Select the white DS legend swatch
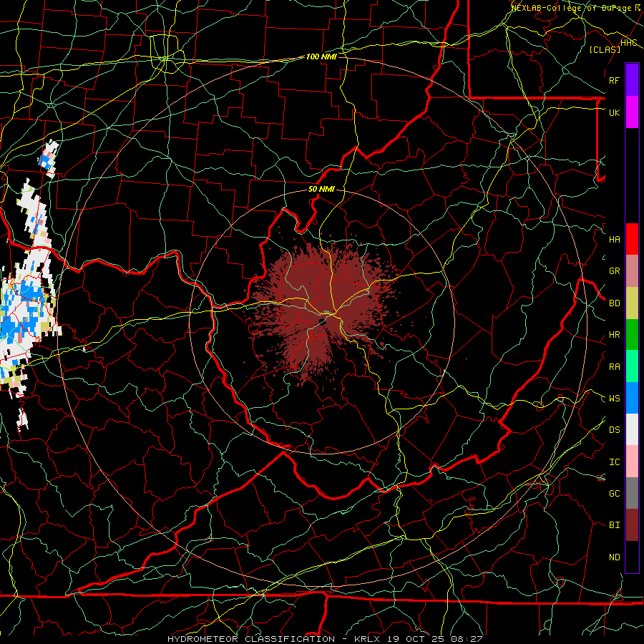644x644 pixels. click(x=632, y=429)
